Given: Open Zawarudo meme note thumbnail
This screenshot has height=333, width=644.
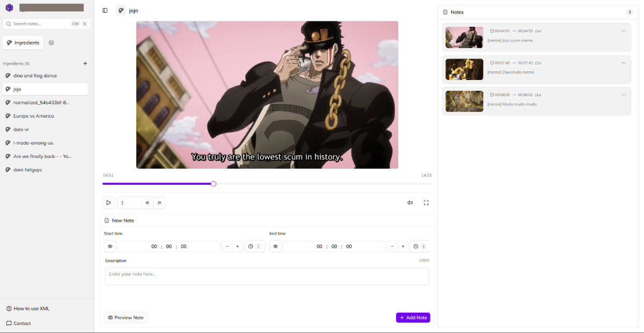Looking at the screenshot, I should [x=464, y=69].
